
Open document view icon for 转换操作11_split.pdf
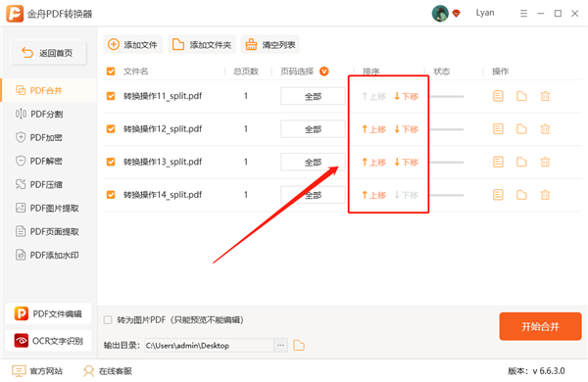pyautogui.click(x=498, y=96)
